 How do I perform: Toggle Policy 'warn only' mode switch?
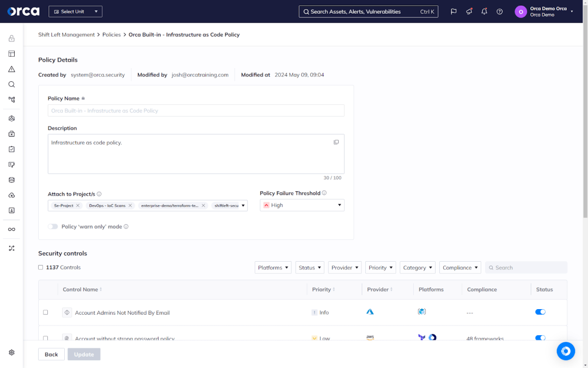pyautogui.click(x=53, y=226)
